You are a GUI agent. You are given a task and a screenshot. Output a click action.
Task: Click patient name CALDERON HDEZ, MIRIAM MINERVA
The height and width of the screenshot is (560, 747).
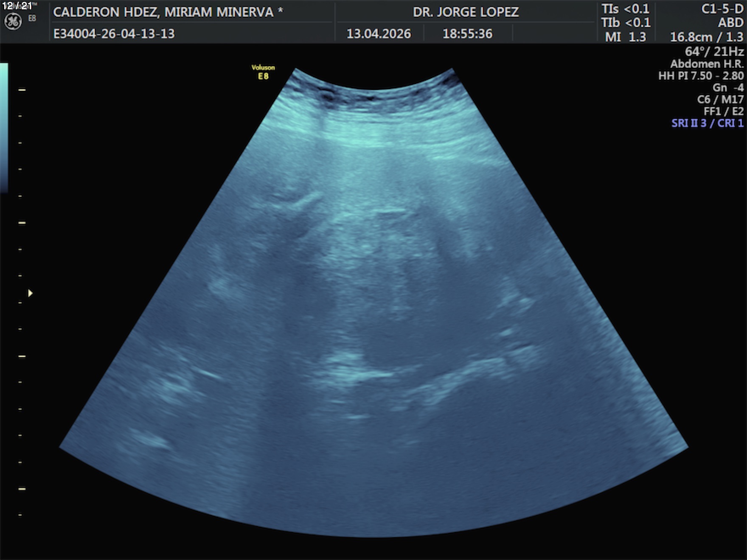tap(168, 12)
